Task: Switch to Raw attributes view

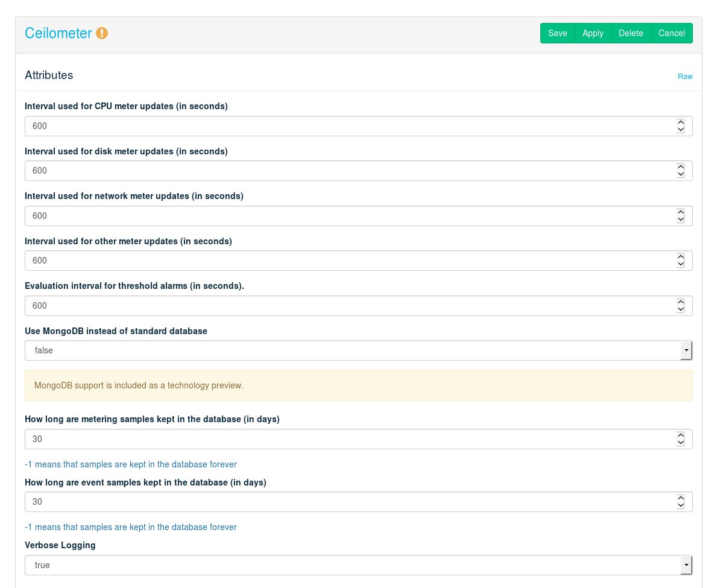Action: (x=685, y=77)
